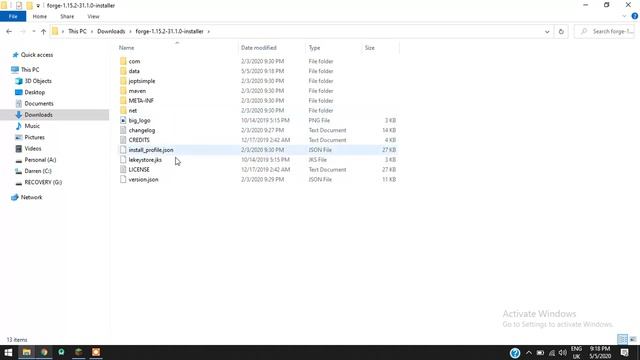Open the com folder icon

click(x=123, y=61)
